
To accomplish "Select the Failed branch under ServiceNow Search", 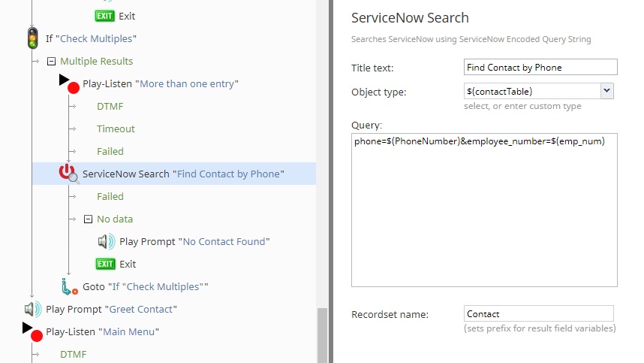I will pos(110,196).
